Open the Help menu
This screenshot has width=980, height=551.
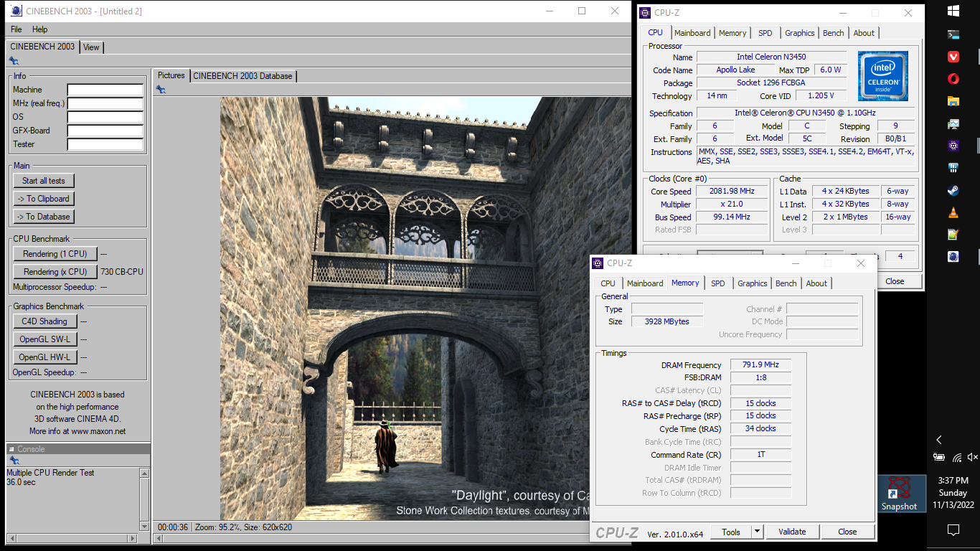tap(40, 29)
